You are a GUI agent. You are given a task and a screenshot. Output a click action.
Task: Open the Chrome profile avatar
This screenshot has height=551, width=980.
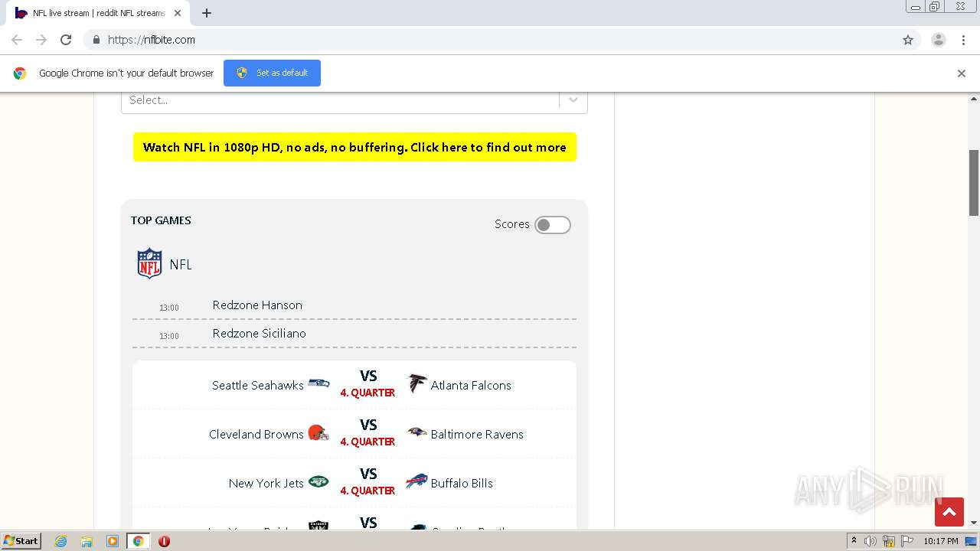[x=939, y=40]
